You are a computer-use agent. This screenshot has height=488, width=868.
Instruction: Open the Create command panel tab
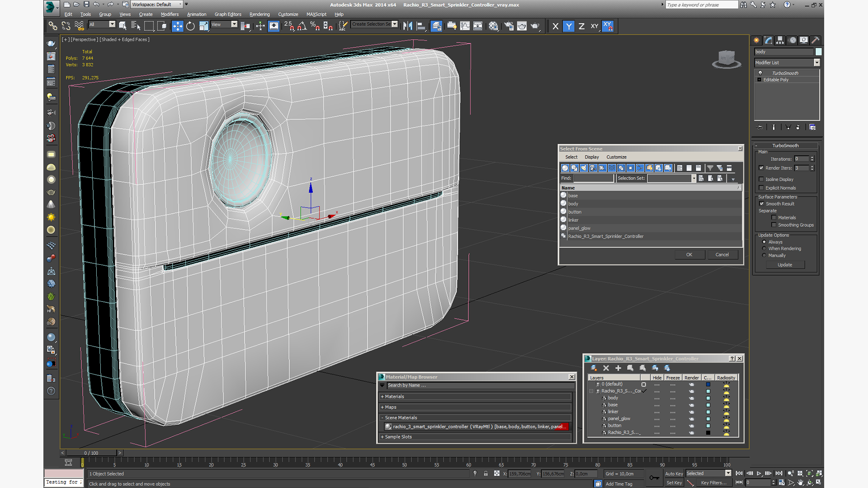(x=756, y=40)
